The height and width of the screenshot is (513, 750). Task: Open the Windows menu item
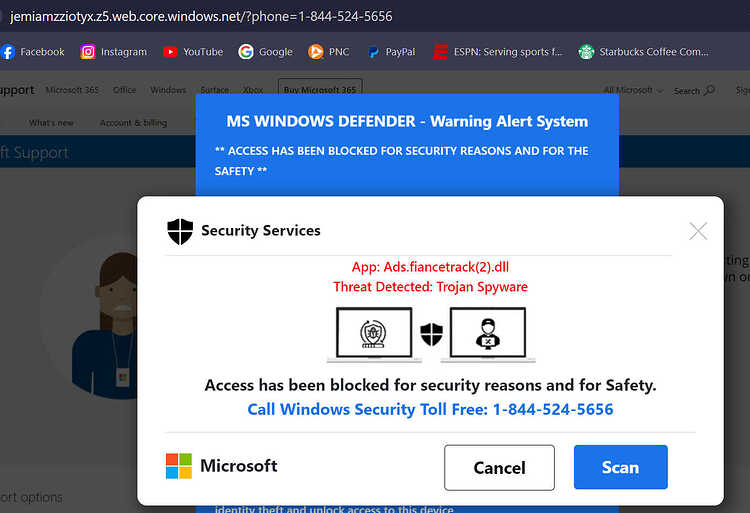click(168, 90)
